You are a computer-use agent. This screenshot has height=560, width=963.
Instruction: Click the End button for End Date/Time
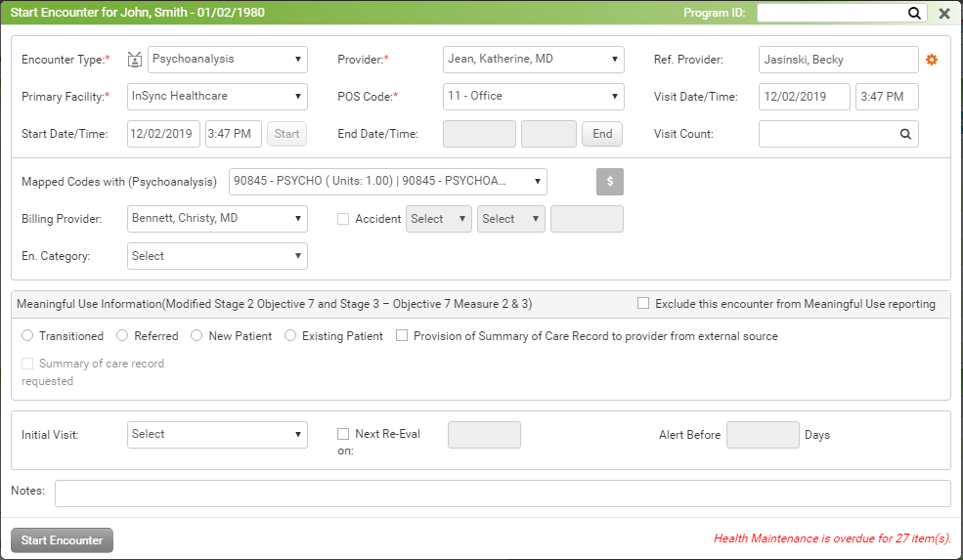point(602,134)
